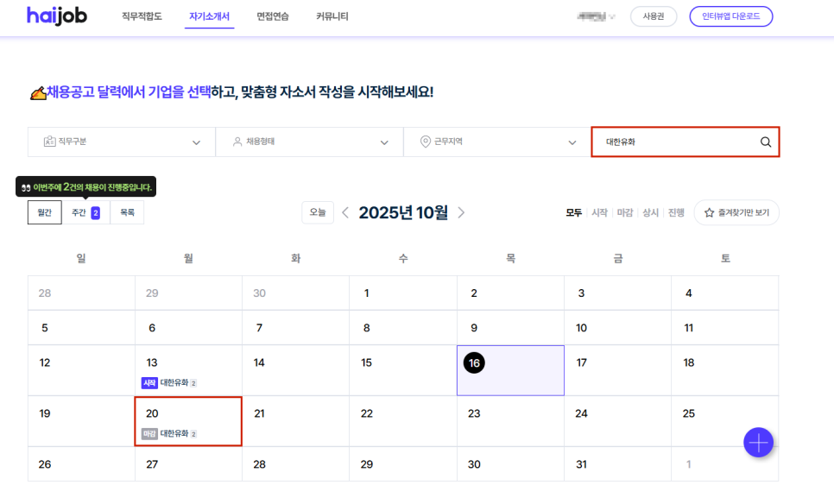Filter calendar by 마감 postings
This screenshot has height=504, width=834.
coord(624,212)
